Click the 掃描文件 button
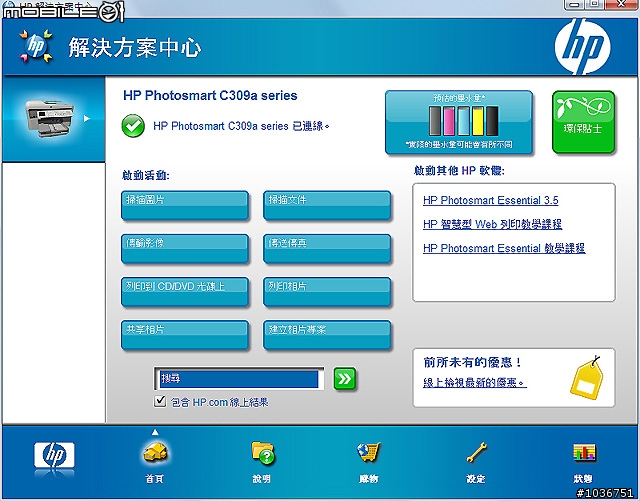The height and width of the screenshot is (501, 640). click(327, 205)
